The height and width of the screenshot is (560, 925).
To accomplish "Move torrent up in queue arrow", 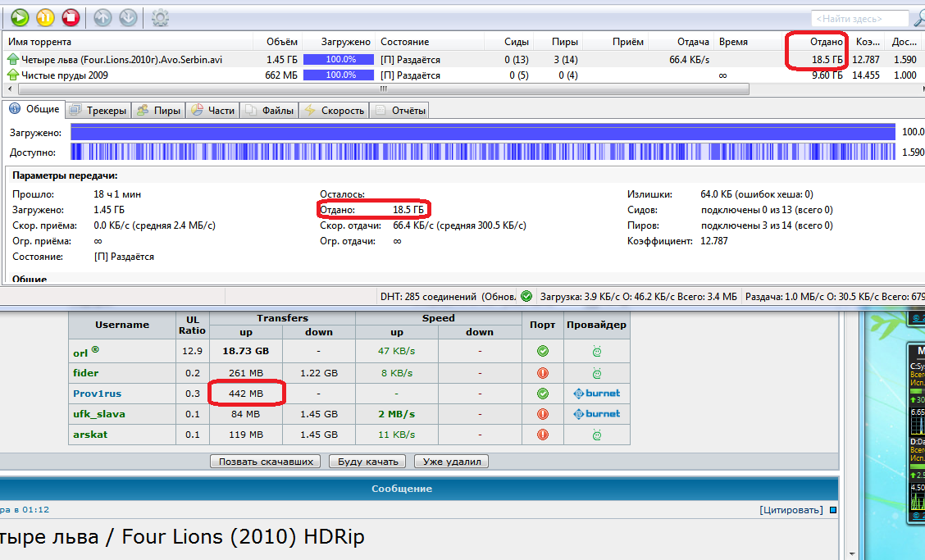I will [103, 16].
